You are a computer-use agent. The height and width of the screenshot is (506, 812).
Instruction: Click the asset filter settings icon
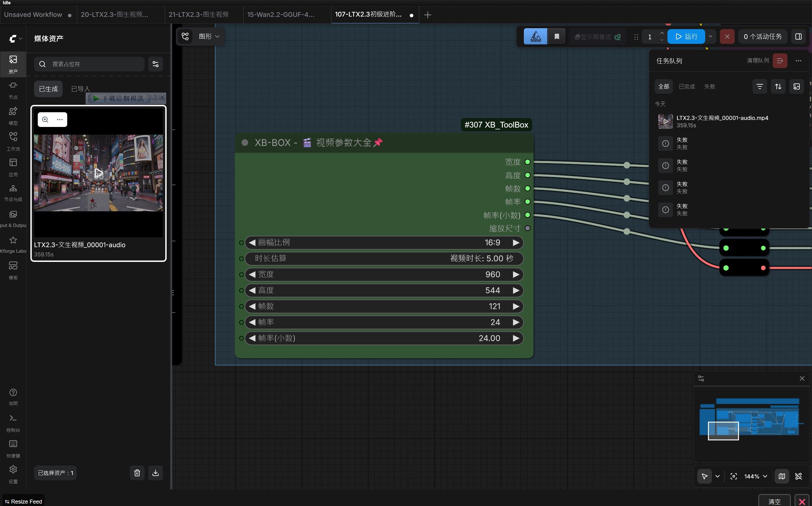coord(155,64)
